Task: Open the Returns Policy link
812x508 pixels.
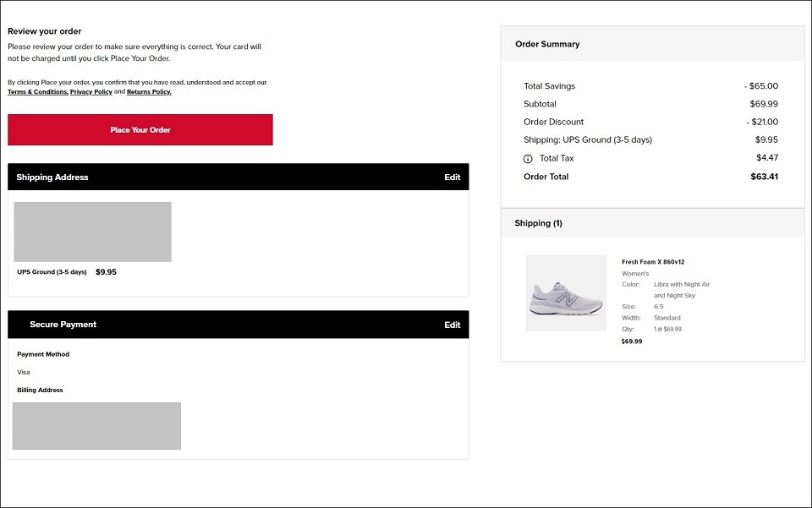Action: (x=149, y=92)
